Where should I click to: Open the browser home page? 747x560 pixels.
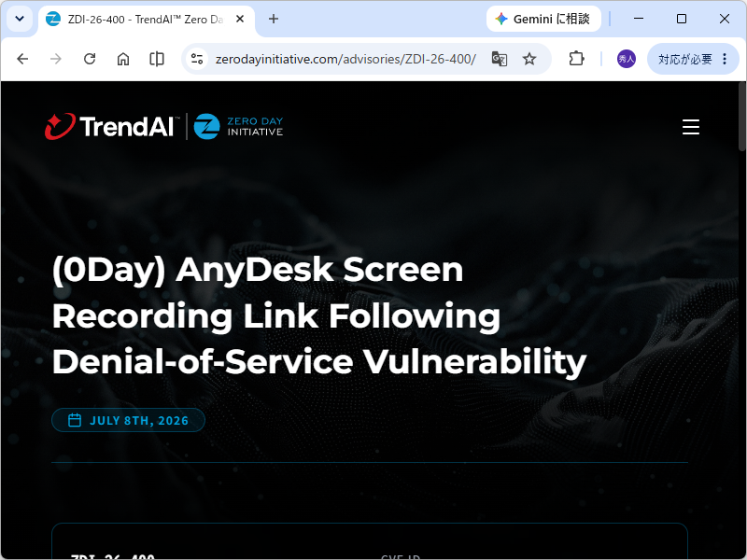click(123, 59)
